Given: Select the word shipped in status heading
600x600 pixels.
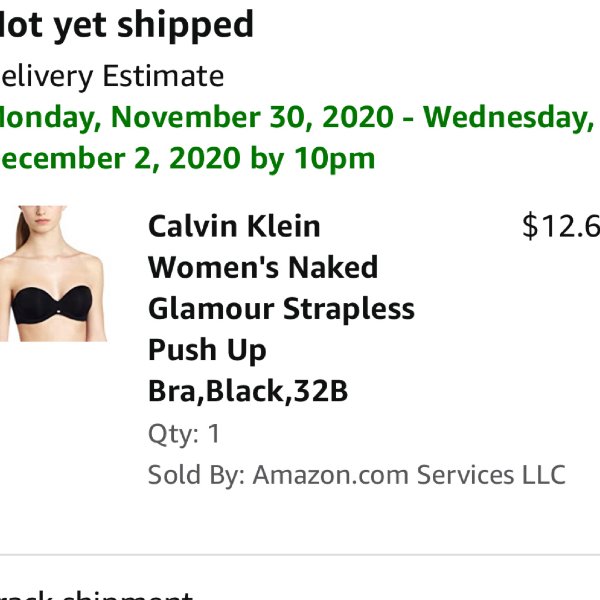Looking at the screenshot, I should point(186,26).
